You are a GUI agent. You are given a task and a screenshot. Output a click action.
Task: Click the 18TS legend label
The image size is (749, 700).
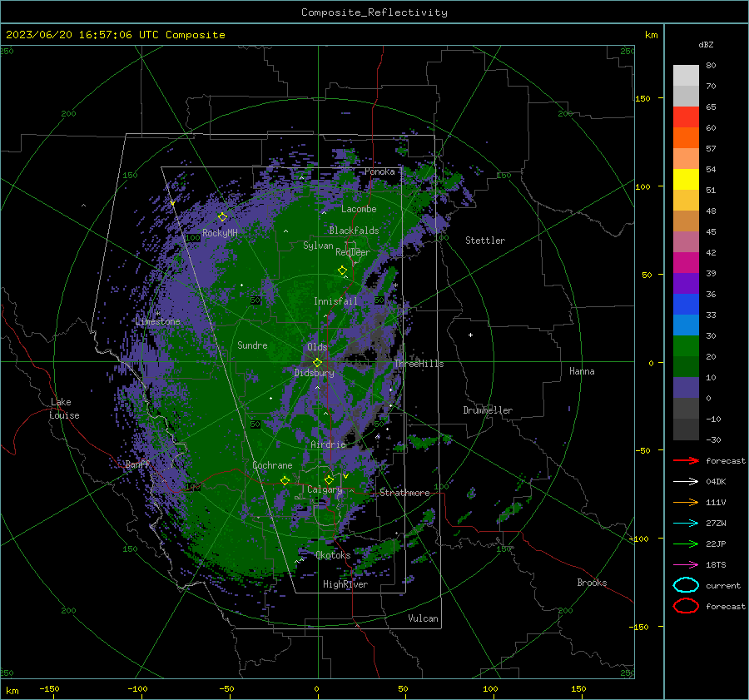pyautogui.click(x=716, y=565)
